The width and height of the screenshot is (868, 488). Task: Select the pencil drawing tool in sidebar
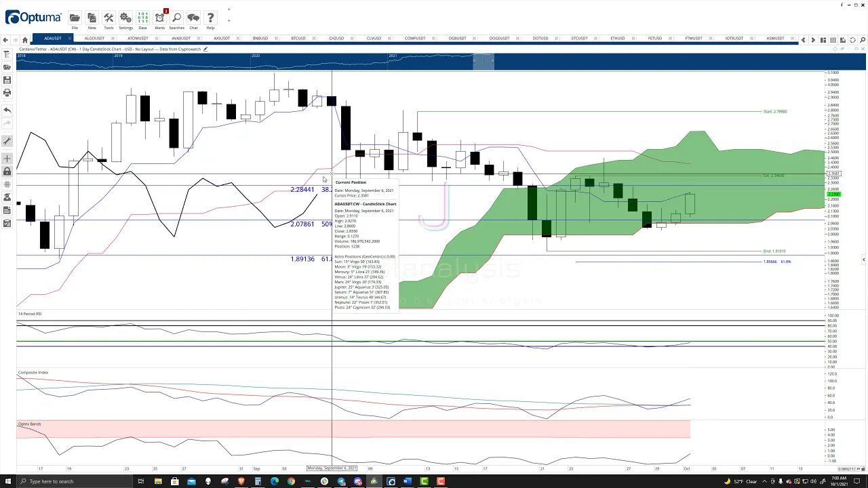[x=7, y=141]
